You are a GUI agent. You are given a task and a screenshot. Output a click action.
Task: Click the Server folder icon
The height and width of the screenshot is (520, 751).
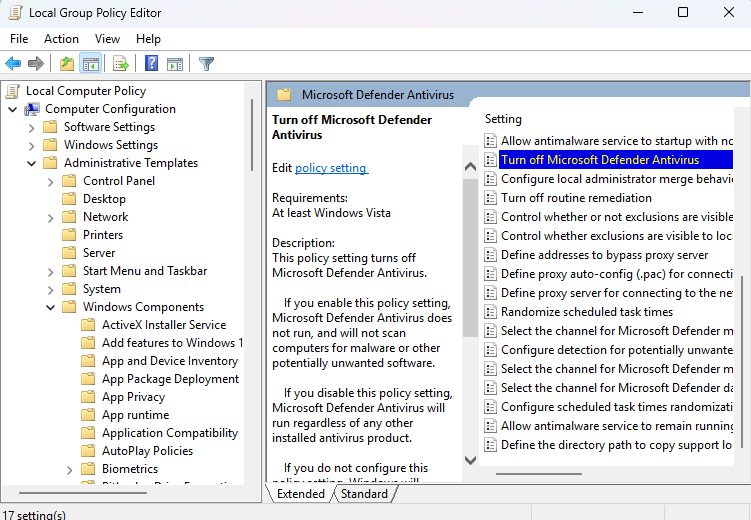coord(69,253)
